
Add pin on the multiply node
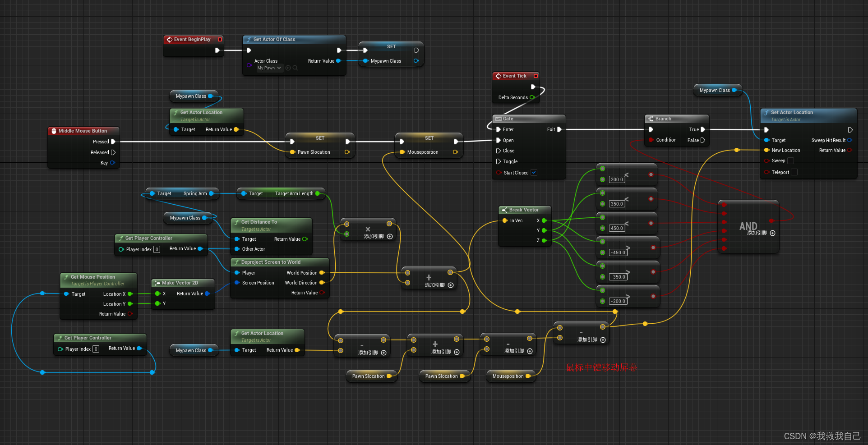click(x=390, y=236)
